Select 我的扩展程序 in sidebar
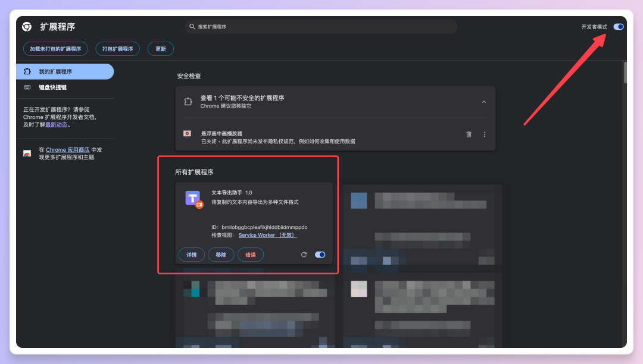Image resolution: width=643 pixels, height=364 pixels. click(x=65, y=71)
